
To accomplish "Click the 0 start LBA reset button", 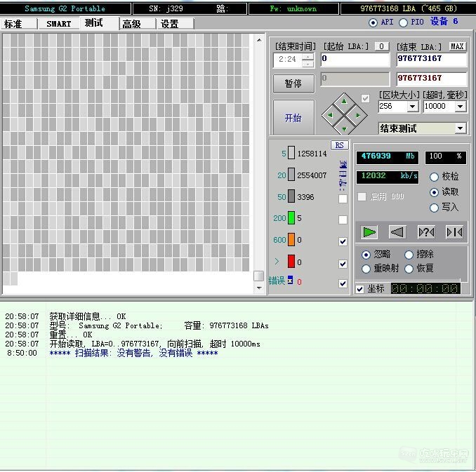I will click(x=382, y=46).
